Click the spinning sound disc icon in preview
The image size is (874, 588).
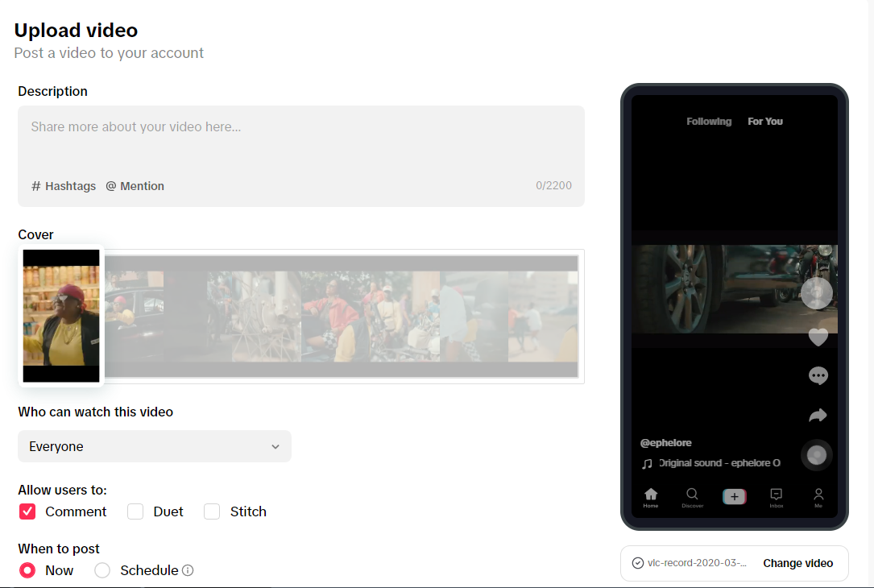817,455
